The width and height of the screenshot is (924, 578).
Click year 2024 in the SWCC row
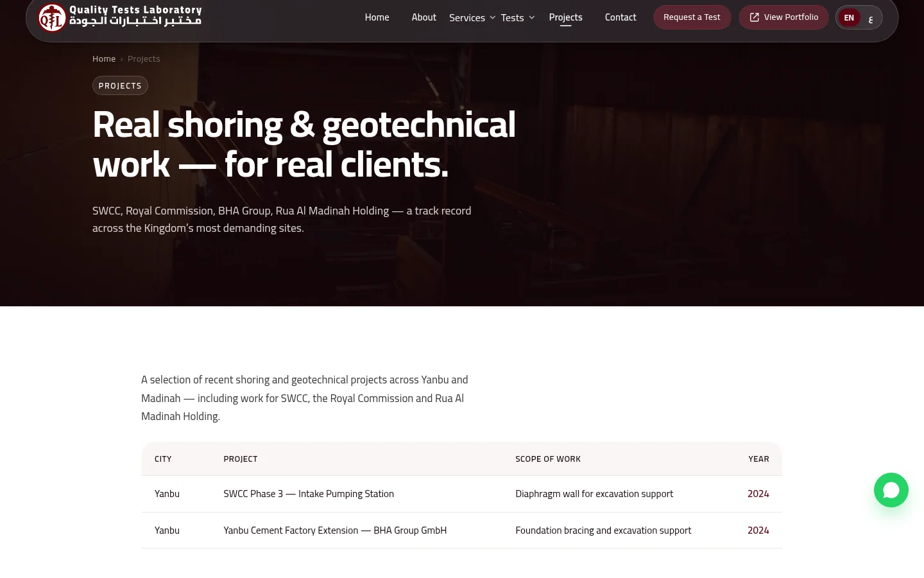tap(758, 494)
